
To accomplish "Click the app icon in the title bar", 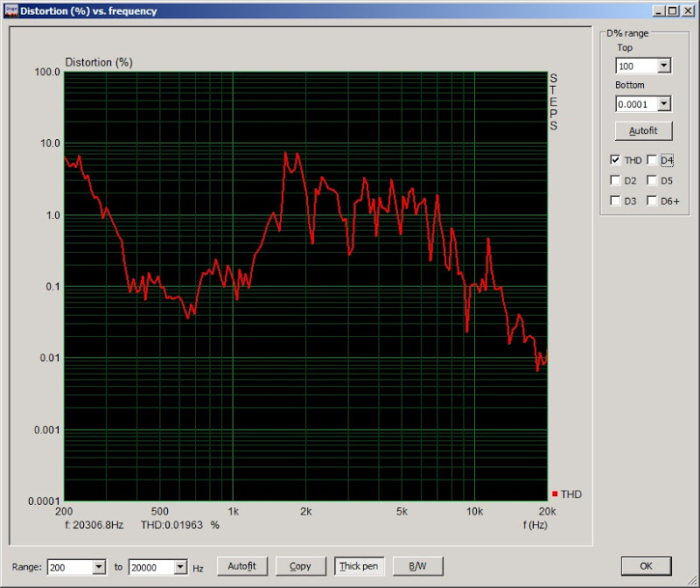I will (10, 10).
